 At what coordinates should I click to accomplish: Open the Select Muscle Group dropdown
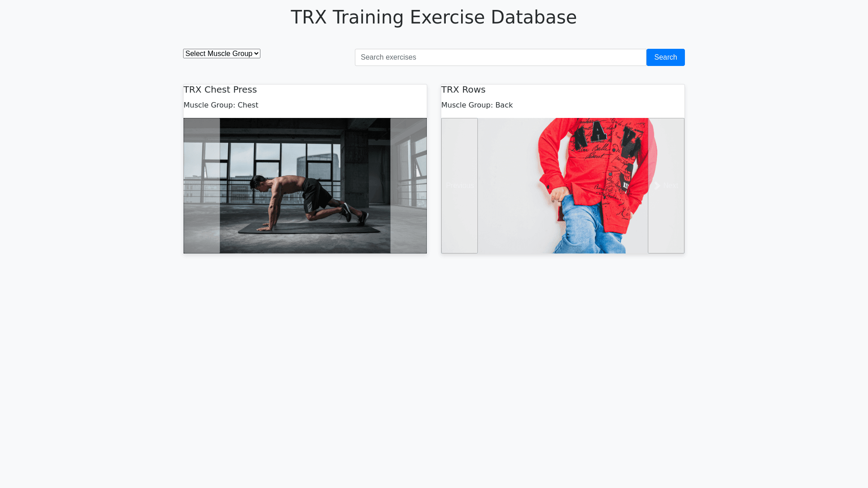(222, 53)
